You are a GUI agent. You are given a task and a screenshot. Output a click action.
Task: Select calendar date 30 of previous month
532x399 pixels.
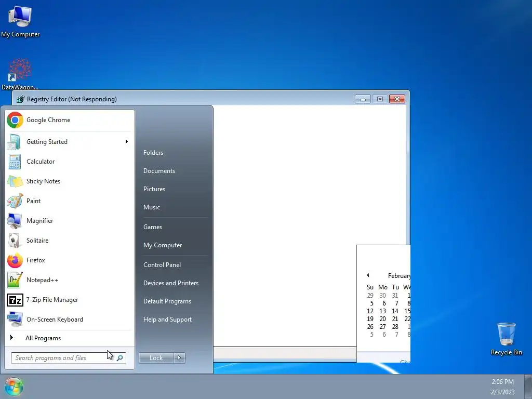point(382,296)
